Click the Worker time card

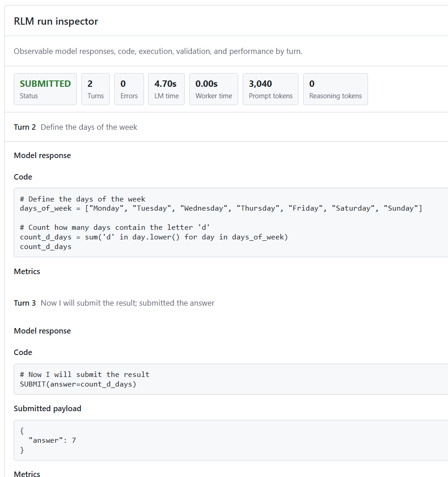213,89
